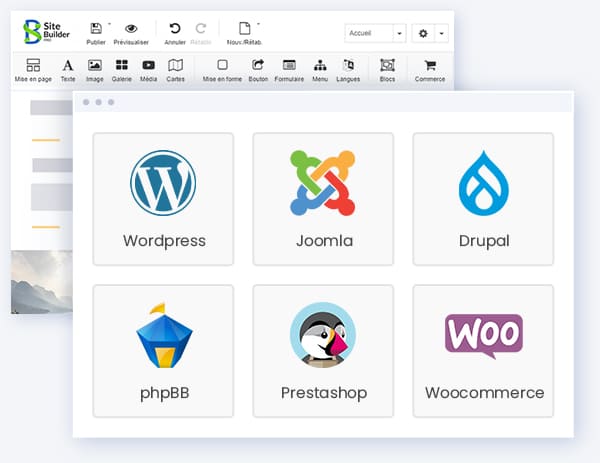Select the Texte tool

(68, 66)
